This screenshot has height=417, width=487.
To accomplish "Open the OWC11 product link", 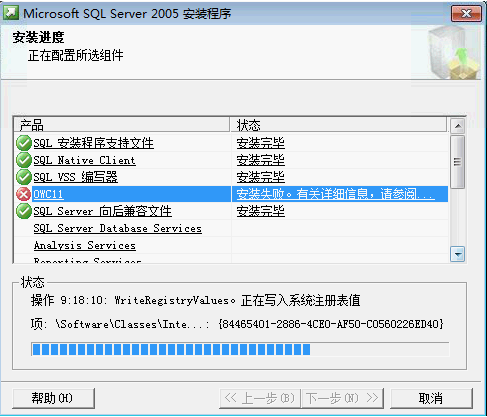I will point(48,194).
